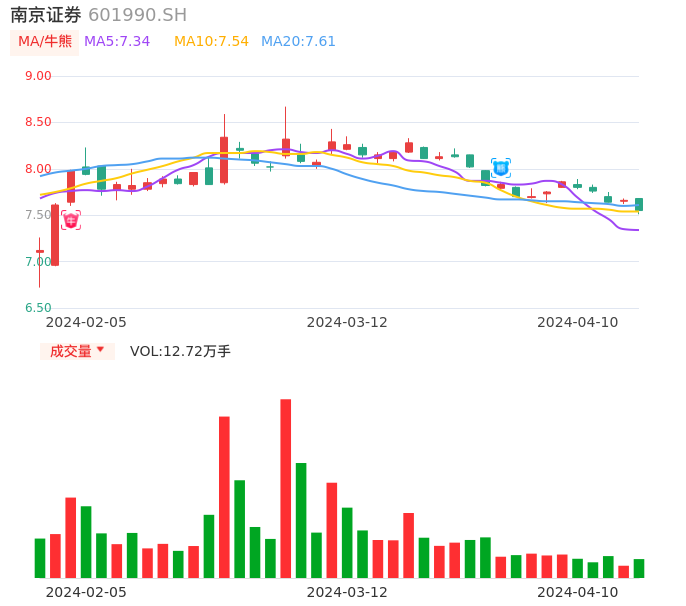
Task: Click the 2024-03-12 date label under volume chart
Action: point(347,592)
